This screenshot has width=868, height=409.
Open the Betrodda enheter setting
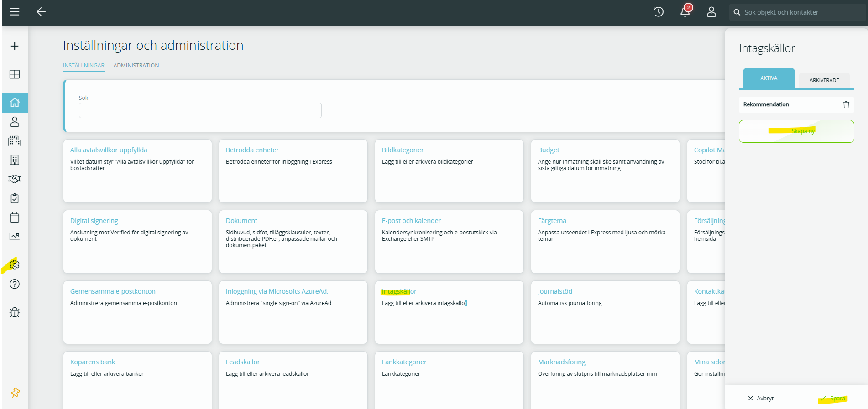coord(293,171)
